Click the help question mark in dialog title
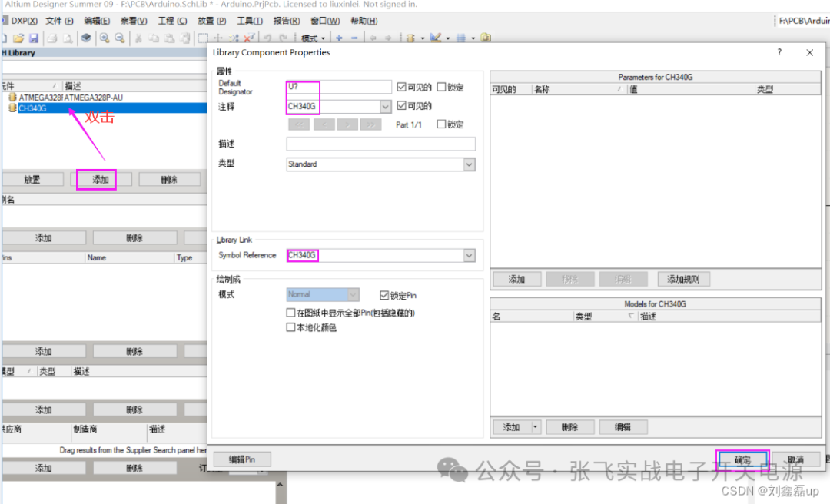 pyautogui.click(x=779, y=53)
